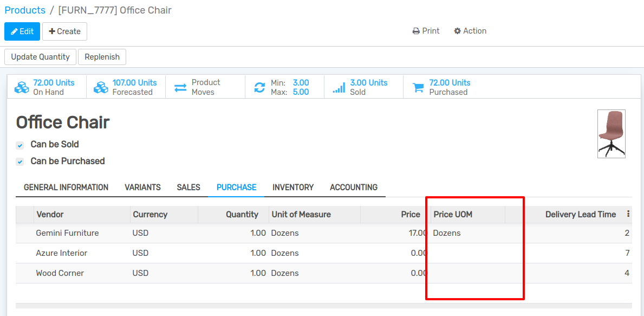The width and height of the screenshot is (644, 316).
Task: Click the office chair product image
Action: point(611,133)
